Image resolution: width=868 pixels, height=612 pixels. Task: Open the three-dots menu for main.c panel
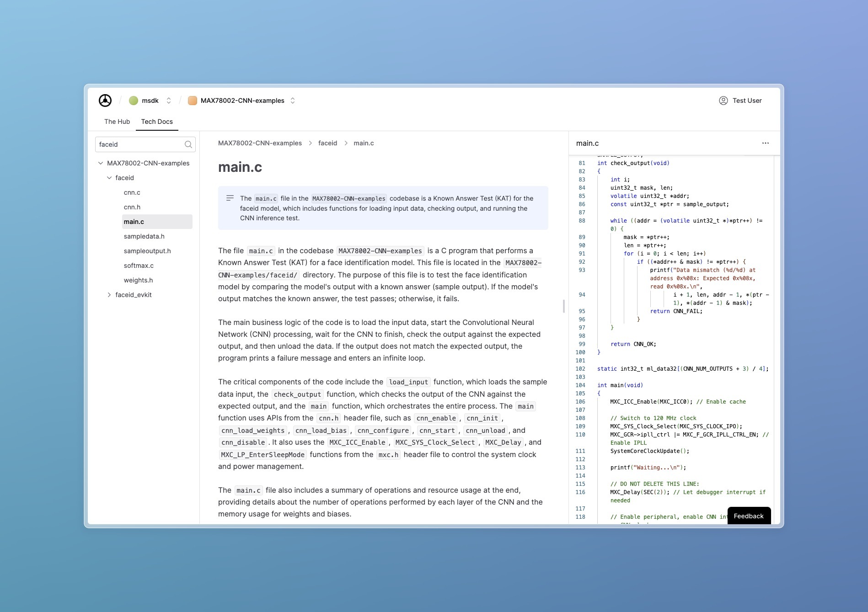(765, 143)
